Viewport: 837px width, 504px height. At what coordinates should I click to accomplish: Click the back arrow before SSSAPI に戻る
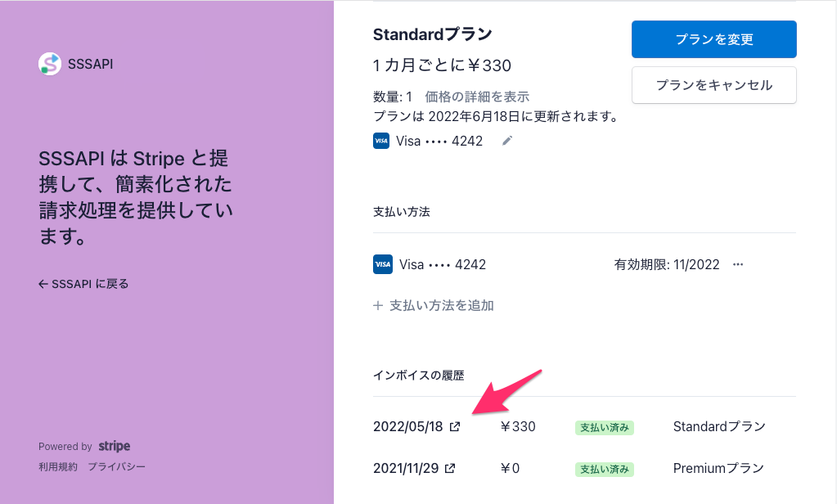tap(42, 283)
